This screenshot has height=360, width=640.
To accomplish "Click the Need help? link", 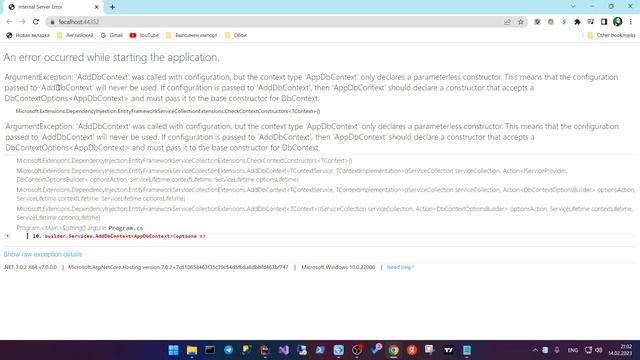I will [x=400, y=267].
